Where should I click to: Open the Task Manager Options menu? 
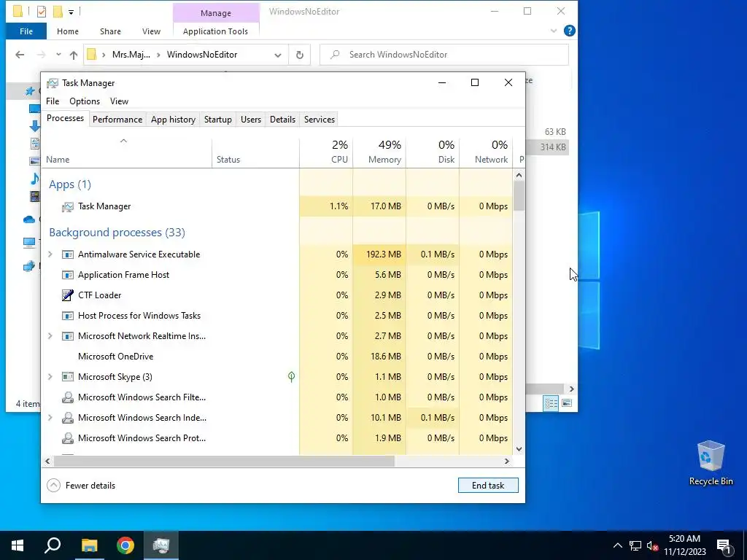pos(85,101)
